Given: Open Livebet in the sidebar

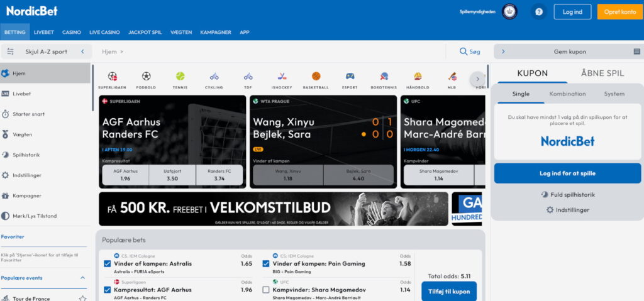Looking at the screenshot, I should (45, 94).
